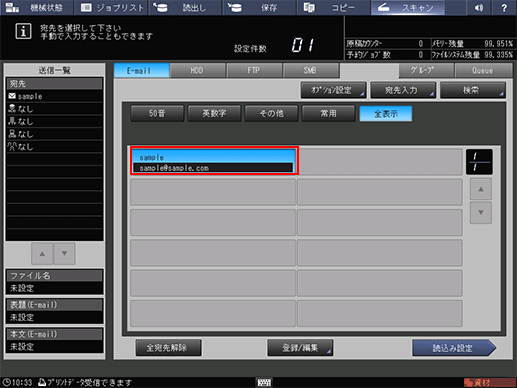Enable the 50音 filter

point(157,114)
